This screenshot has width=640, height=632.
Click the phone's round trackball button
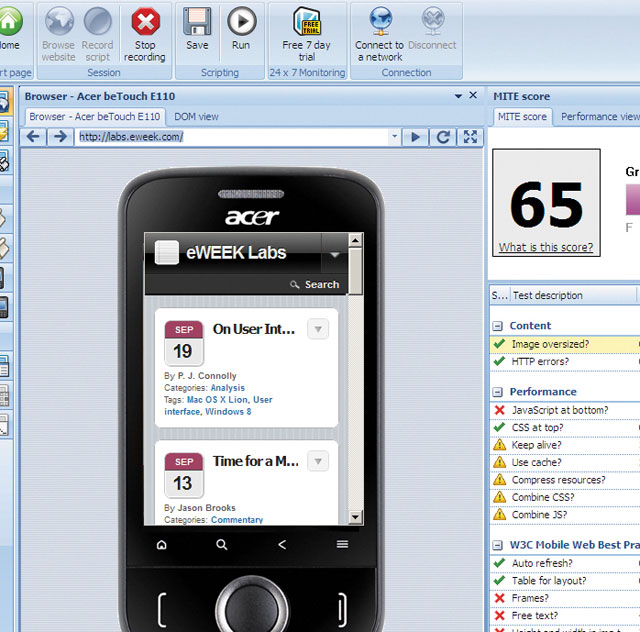(x=251, y=605)
